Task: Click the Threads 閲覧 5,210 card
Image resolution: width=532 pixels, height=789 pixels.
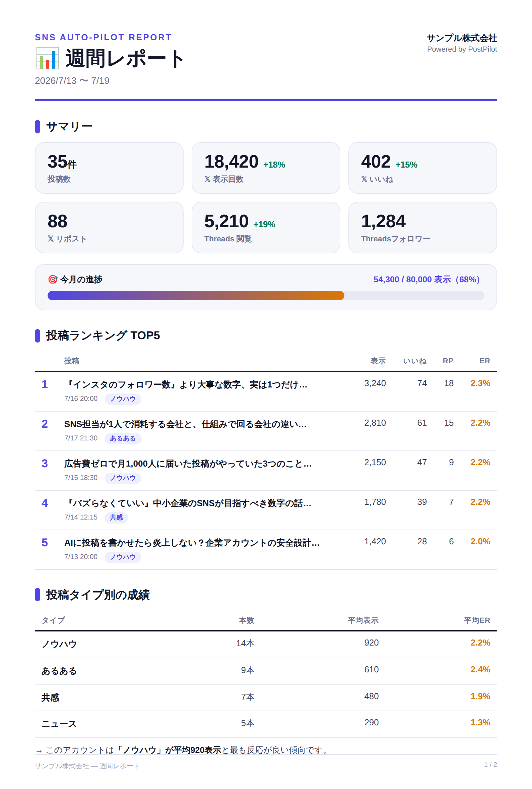Action: point(266,227)
